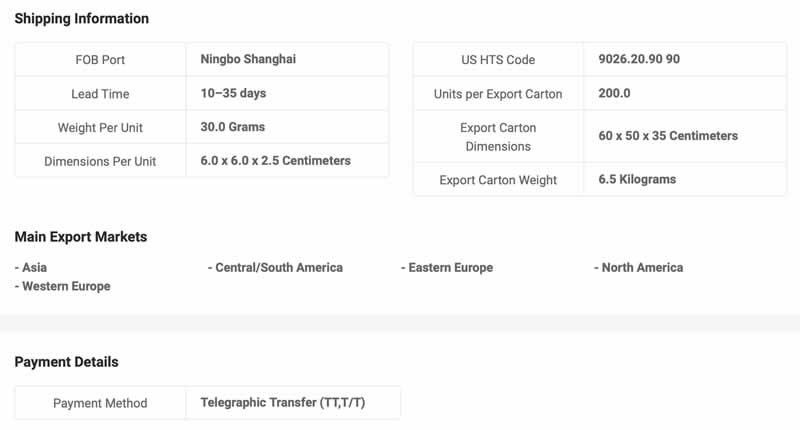Select the 9026.20.90 90 HTS code value
800x430 pixels.
(639, 59)
